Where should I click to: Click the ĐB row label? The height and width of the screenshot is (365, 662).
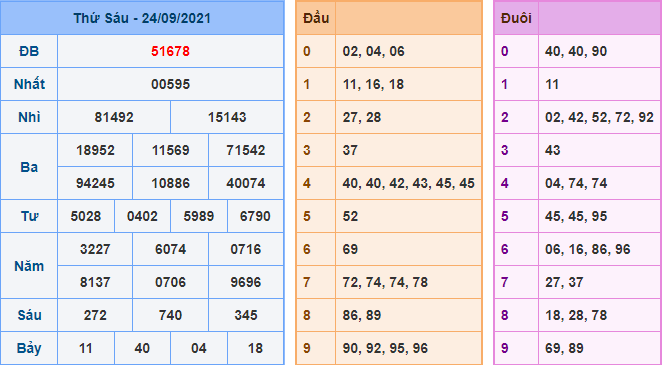[x=29, y=51]
